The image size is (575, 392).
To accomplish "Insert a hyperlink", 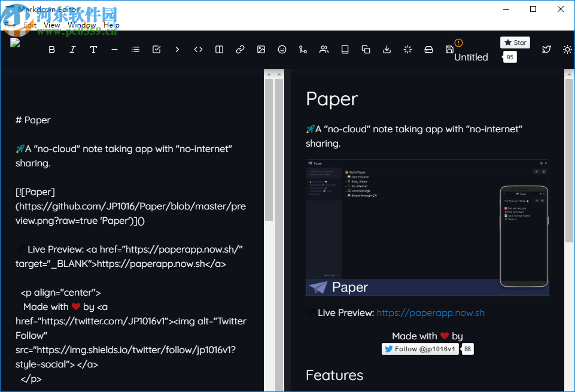I will [240, 49].
